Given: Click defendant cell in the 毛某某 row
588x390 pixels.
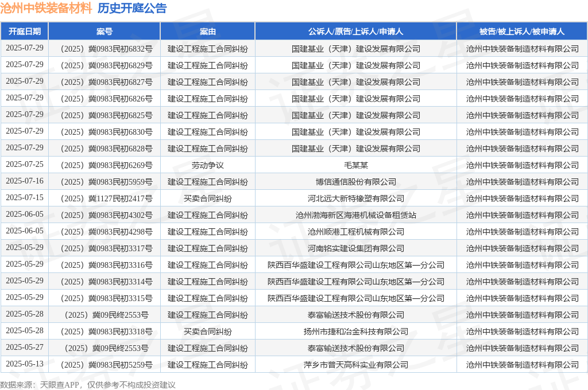Looking at the screenshot, I should click(x=523, y=165).
